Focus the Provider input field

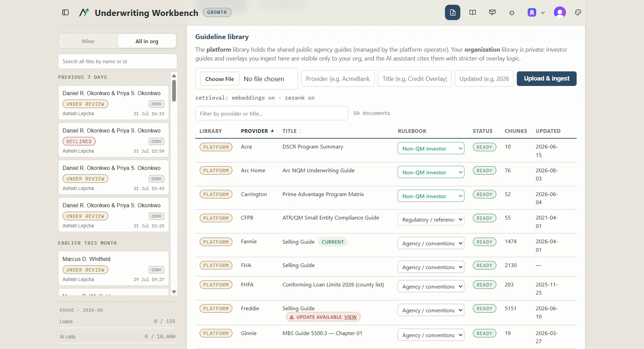point(338,79)
